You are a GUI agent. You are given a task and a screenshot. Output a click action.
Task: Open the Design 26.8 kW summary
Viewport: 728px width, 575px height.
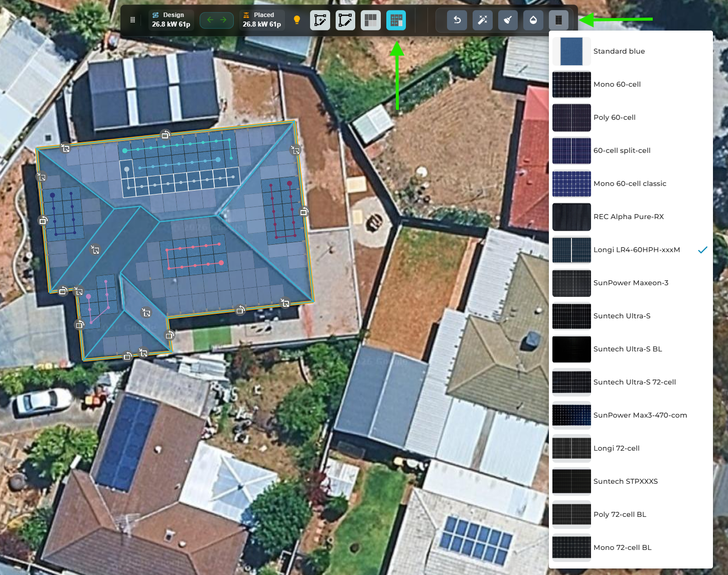click(171, 20)
